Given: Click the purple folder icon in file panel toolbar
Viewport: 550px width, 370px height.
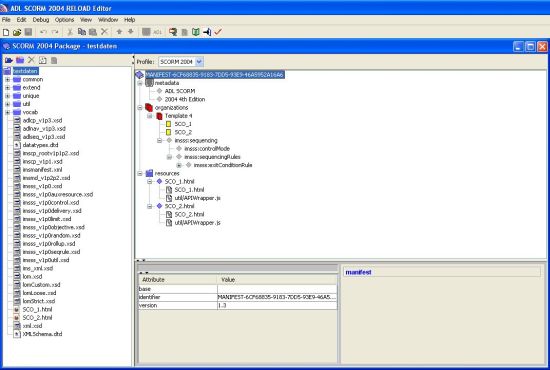Looking at the screenshot, I should (20, 60).
